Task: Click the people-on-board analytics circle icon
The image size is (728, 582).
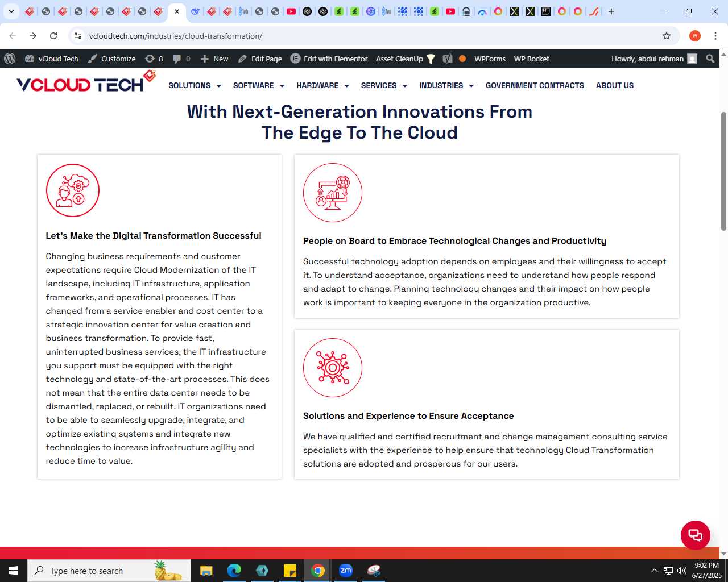Action: tap(333, 193)
